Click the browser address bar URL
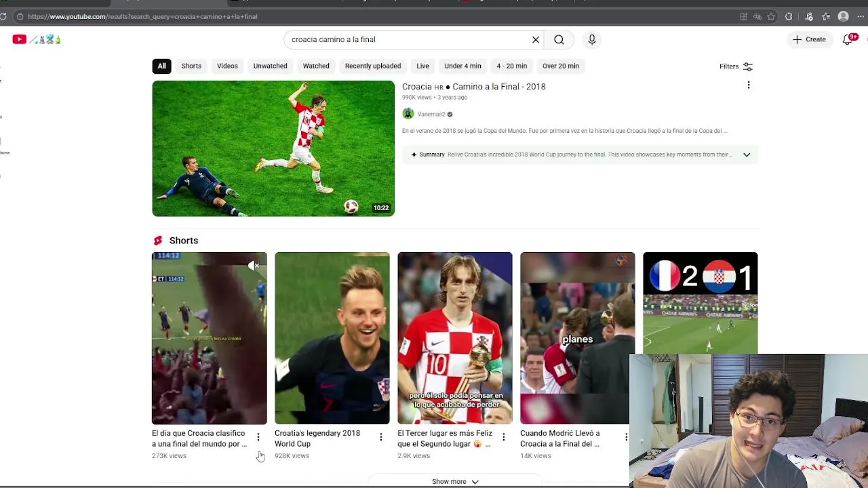This screenshot has height=488, width=868. (x=142, y=16)
